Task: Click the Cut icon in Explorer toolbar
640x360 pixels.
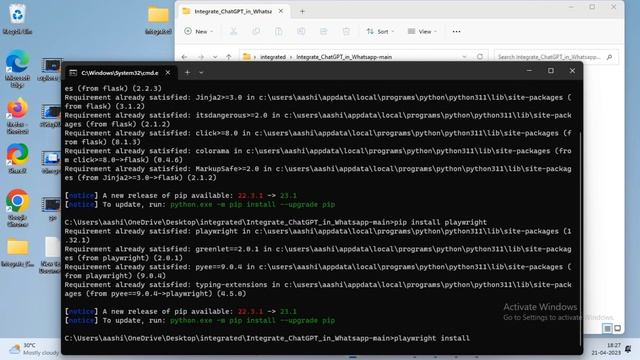Action: pyautogui.click(x=233, y=31)
